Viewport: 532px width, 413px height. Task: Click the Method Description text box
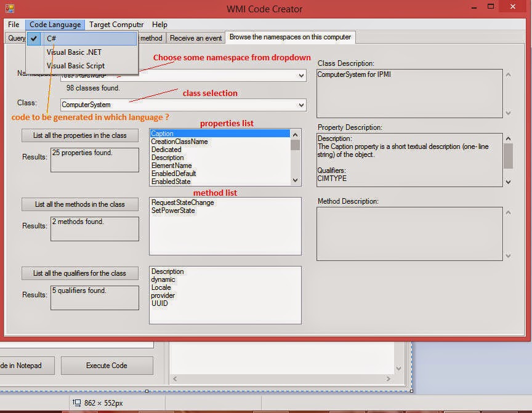pos(409,234)
